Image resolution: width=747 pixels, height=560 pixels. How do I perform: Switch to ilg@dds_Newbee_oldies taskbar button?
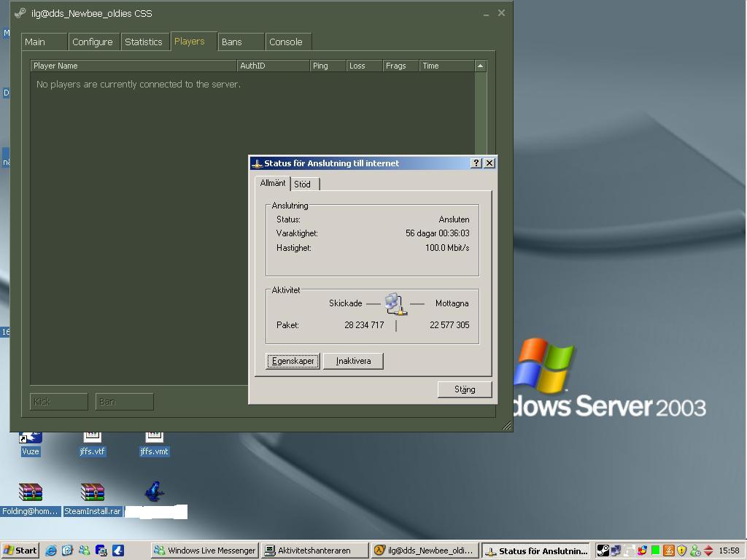(425, 551)
